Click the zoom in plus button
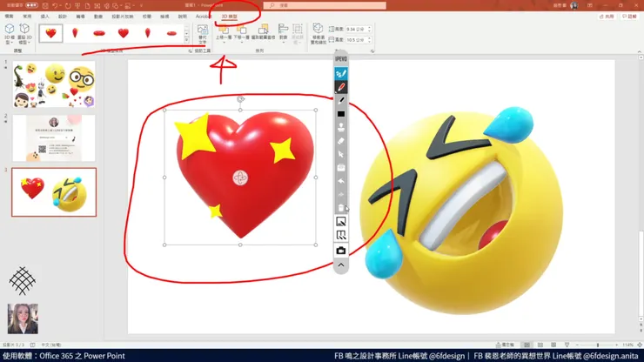The height and width of the screenshot is (362, 644). pyautogui.click(x=617, y=345)
